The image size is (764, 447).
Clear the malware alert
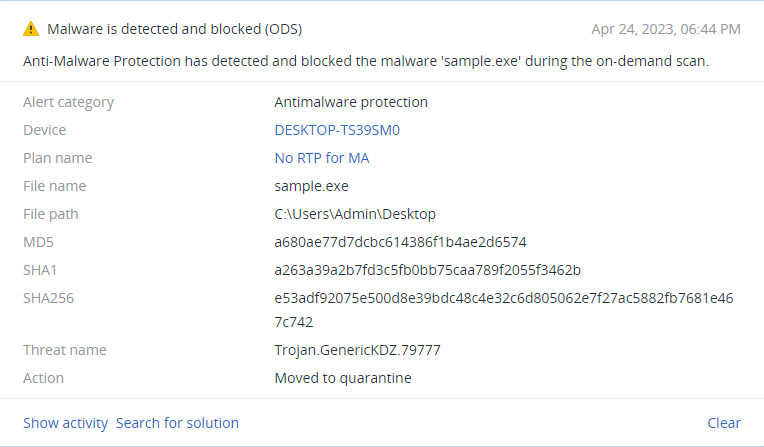(x=724, y=423)
